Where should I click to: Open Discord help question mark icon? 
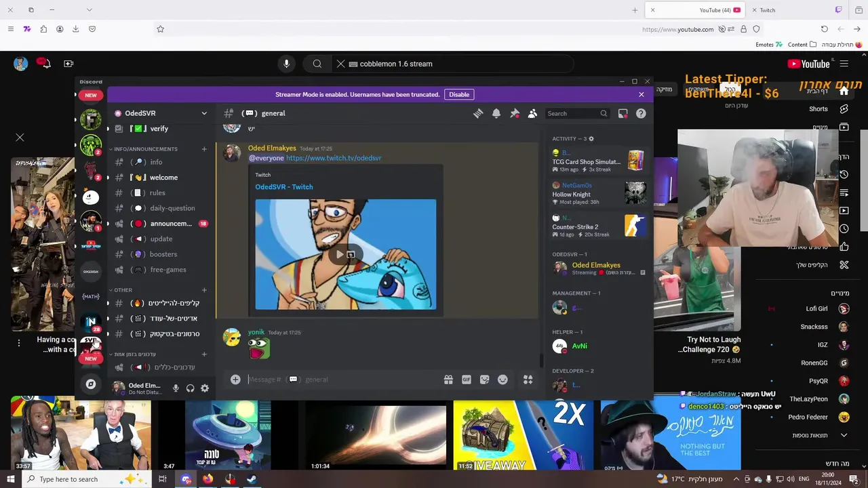(641, 113)
